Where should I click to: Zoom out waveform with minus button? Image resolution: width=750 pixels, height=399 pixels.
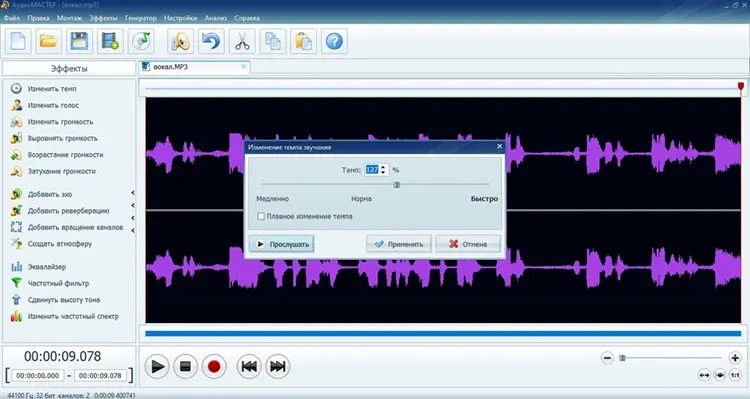(x=607, y=358)
